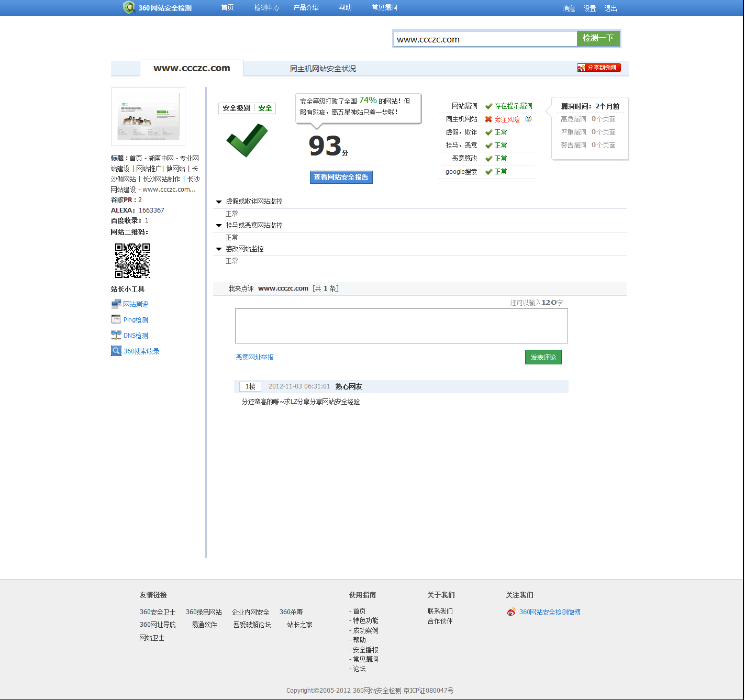Click the 存在提示漏洞 status link
This screenshot has width=745, height=700.
point(514,106)
